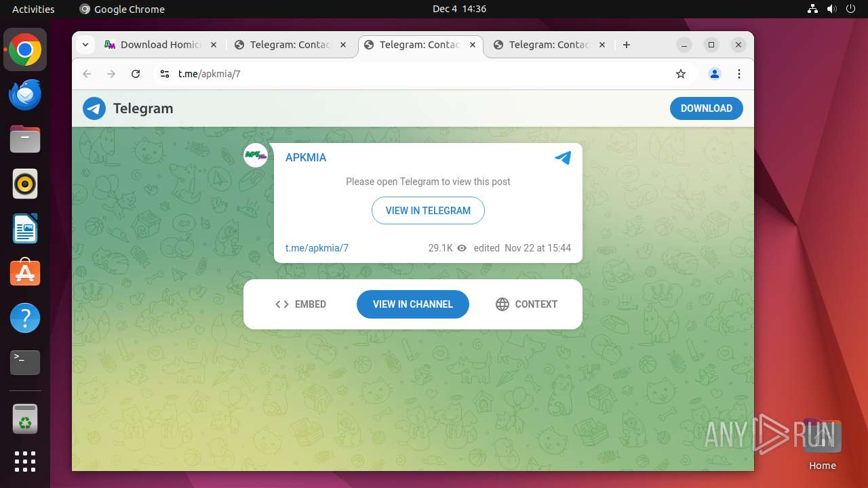This screenshot has width=868, height=488.
Task: Close the second tab, Telegram: Contact
Action: [343, 45]
